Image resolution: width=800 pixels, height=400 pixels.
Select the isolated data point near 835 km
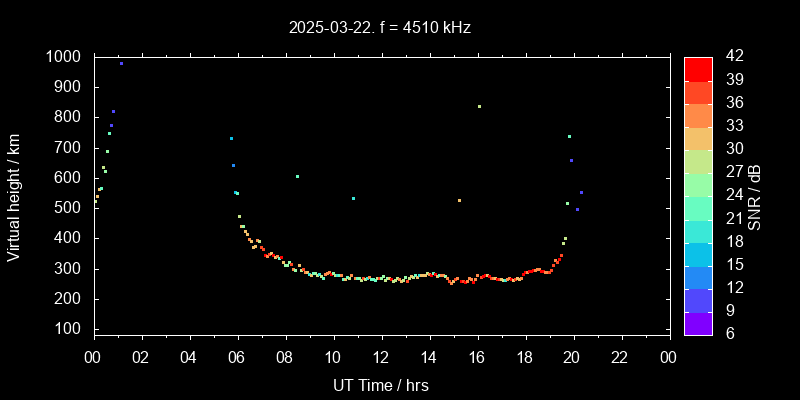tap(479, 106)
